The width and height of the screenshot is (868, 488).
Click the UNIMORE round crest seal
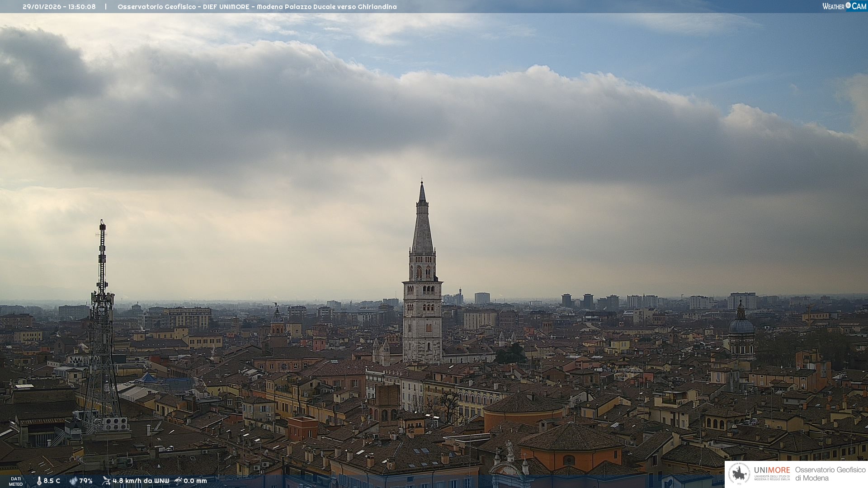[x=739, y=474]
